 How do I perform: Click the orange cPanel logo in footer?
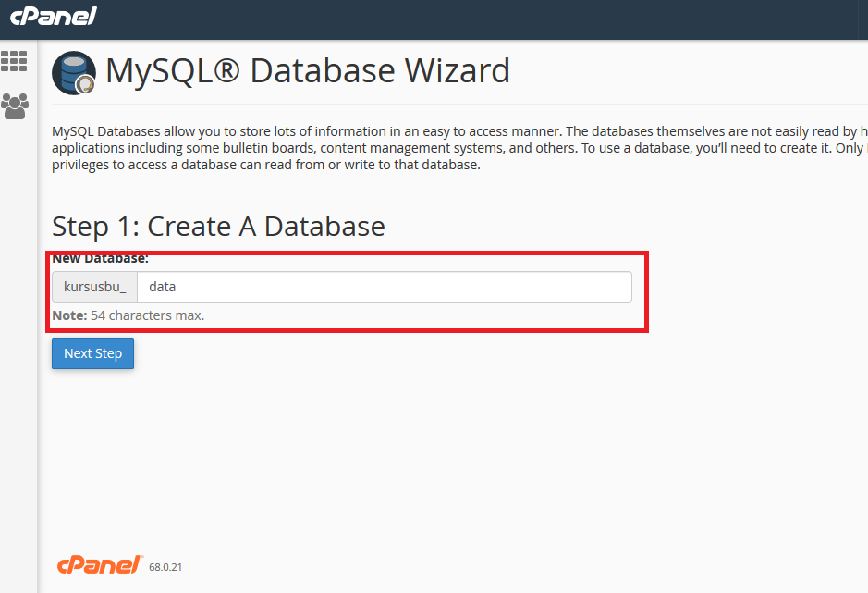click(x=100, y=564)
